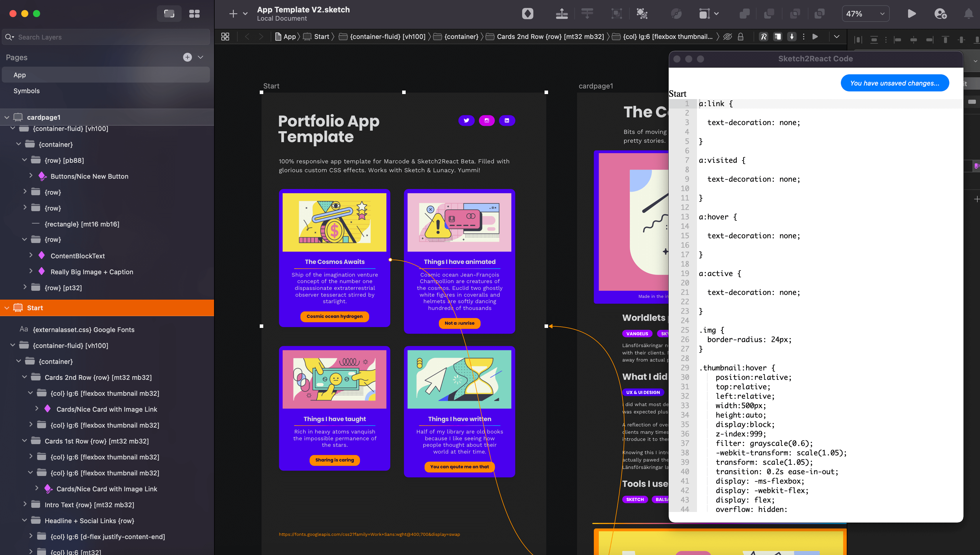Click the add collaborator icon
Viewport: 980px width, 555px height.
coord(940,14)
